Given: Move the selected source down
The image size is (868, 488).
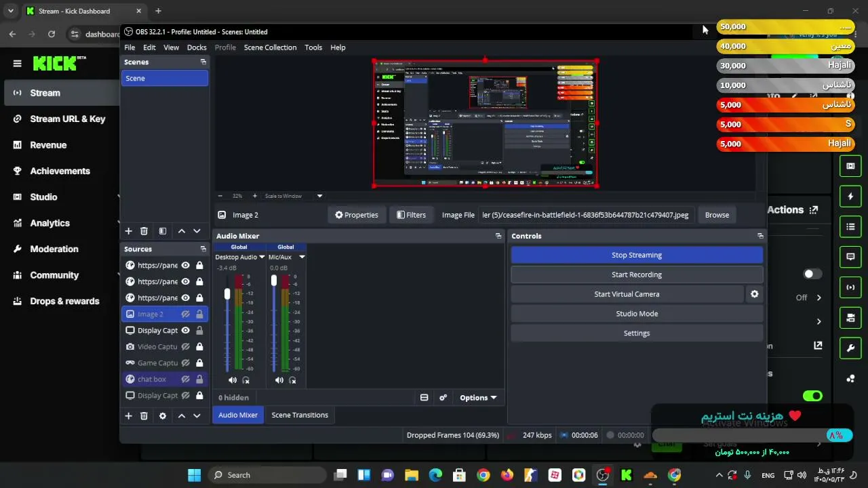Looking at the screenshot, I should tap(197, 415).
